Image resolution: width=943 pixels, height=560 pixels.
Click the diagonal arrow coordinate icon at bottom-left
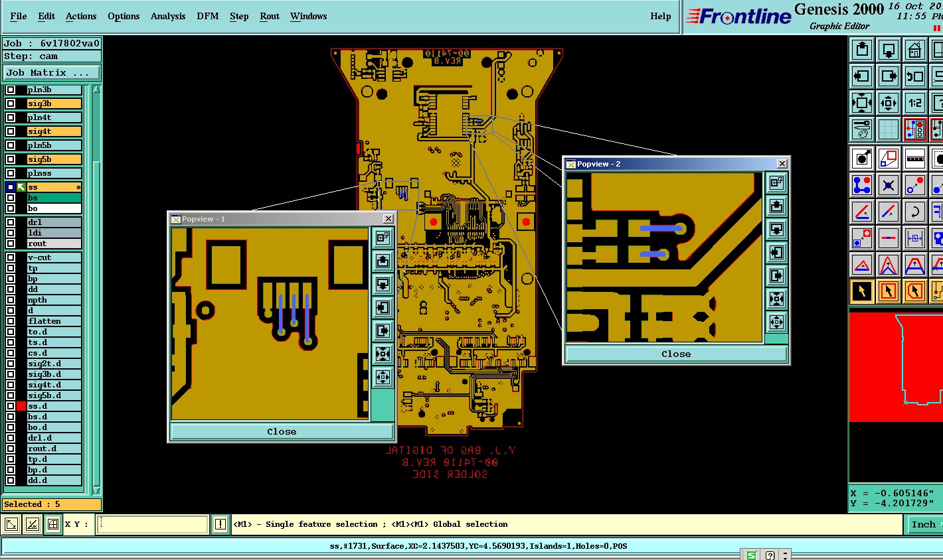[x=11, y=524]
